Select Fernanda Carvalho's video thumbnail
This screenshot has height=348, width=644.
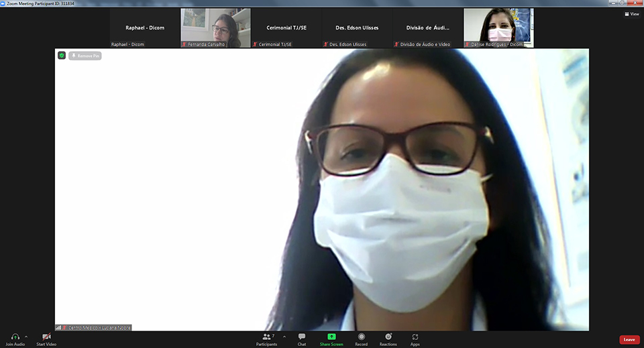215,27
